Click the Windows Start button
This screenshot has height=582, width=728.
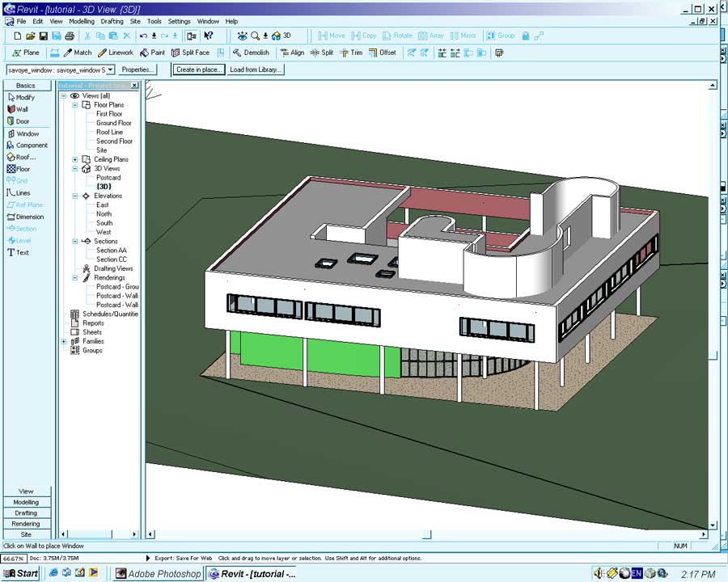click(22, 574)
